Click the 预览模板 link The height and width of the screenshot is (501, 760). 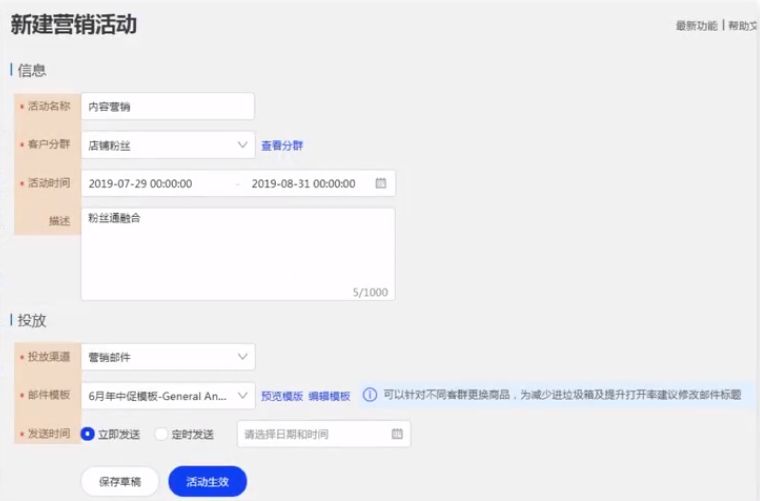(x=282, y=396)
